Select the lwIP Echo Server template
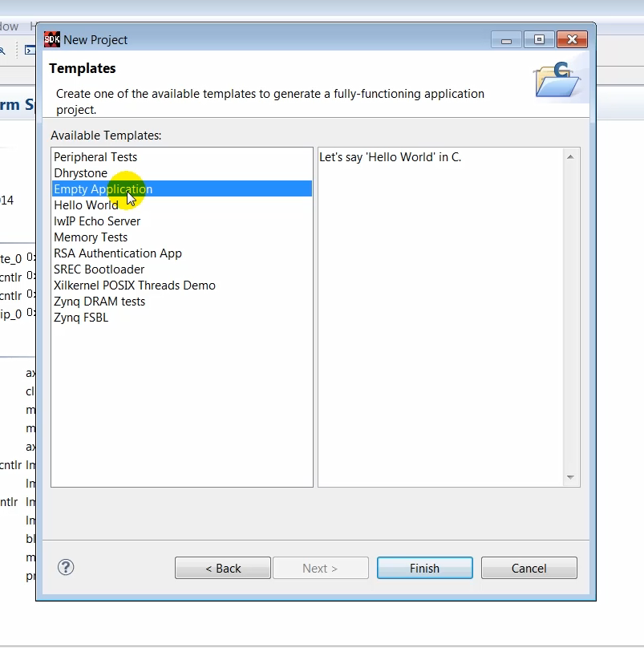The height and width of the screenshot is (648, 644). tap(97, 221)
